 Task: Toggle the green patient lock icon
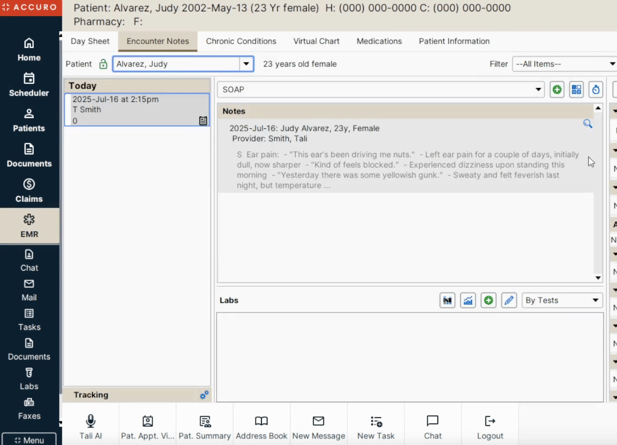103,64
